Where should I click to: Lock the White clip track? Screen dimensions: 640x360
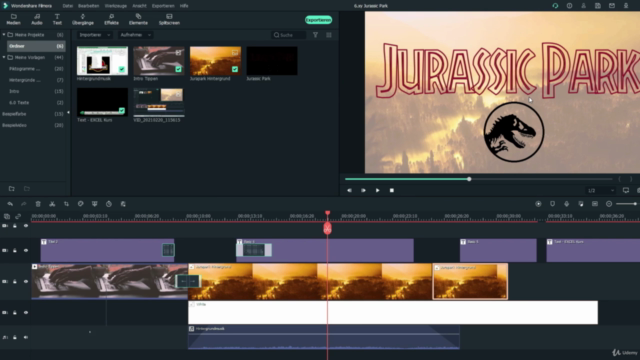[15, 313]
